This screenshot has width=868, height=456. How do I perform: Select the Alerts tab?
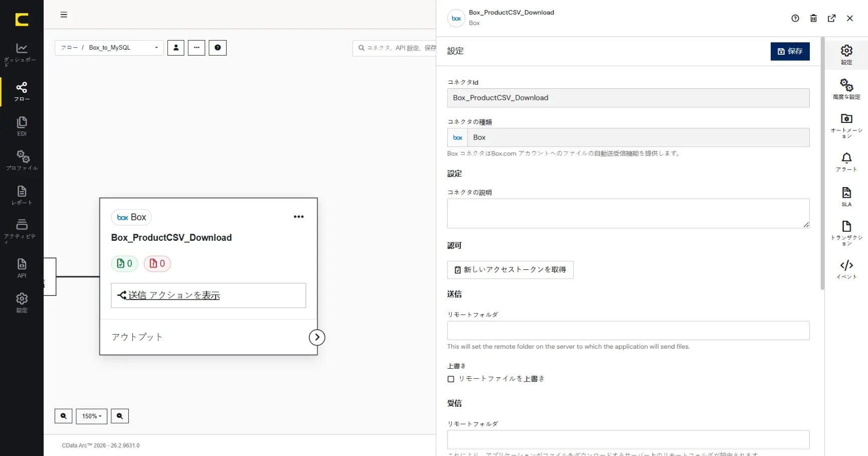846,162
